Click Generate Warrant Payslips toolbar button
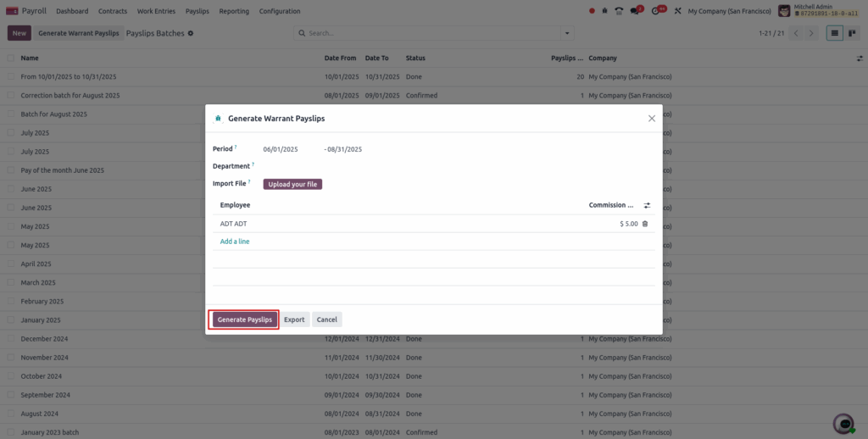 click(79, 33)
